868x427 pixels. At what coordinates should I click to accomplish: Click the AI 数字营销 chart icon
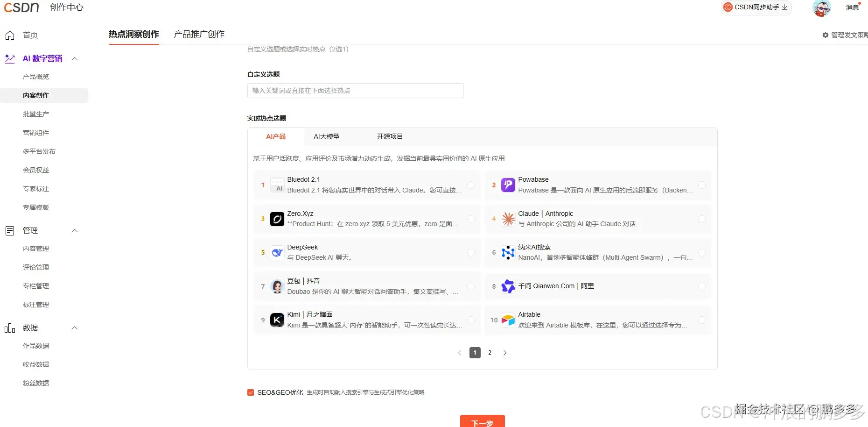pos(9,58)
